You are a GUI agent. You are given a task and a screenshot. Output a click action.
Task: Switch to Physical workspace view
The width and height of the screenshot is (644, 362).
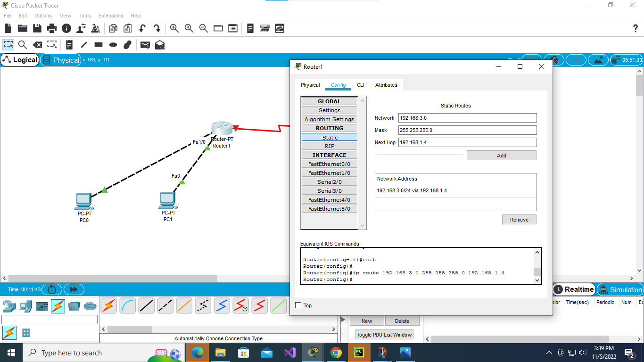click(61, 60)
